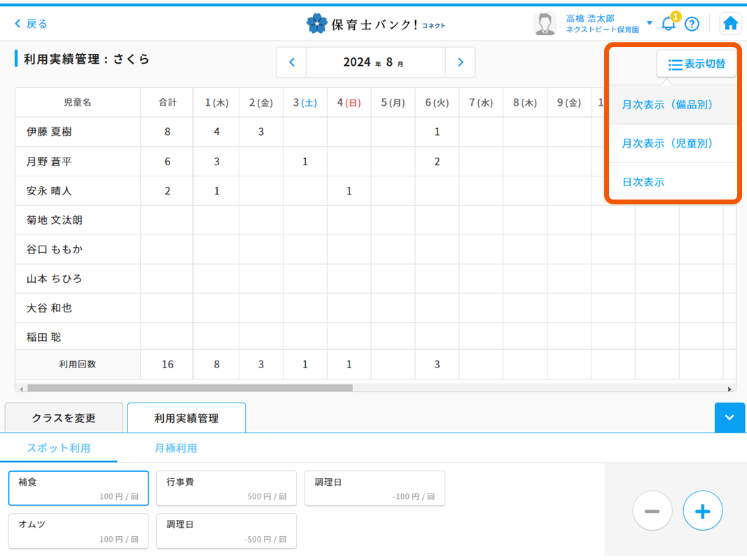
Task: Deselect the highlighted 補食 item
Action: click(78, 489)
